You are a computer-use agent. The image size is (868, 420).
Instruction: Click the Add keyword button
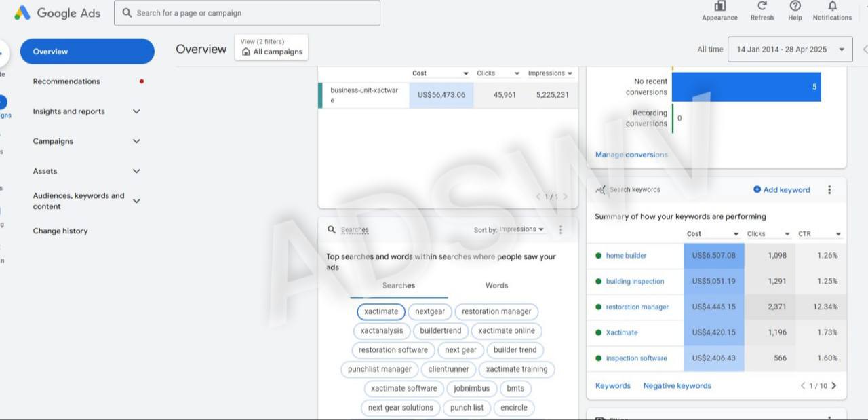pos(782,190)
